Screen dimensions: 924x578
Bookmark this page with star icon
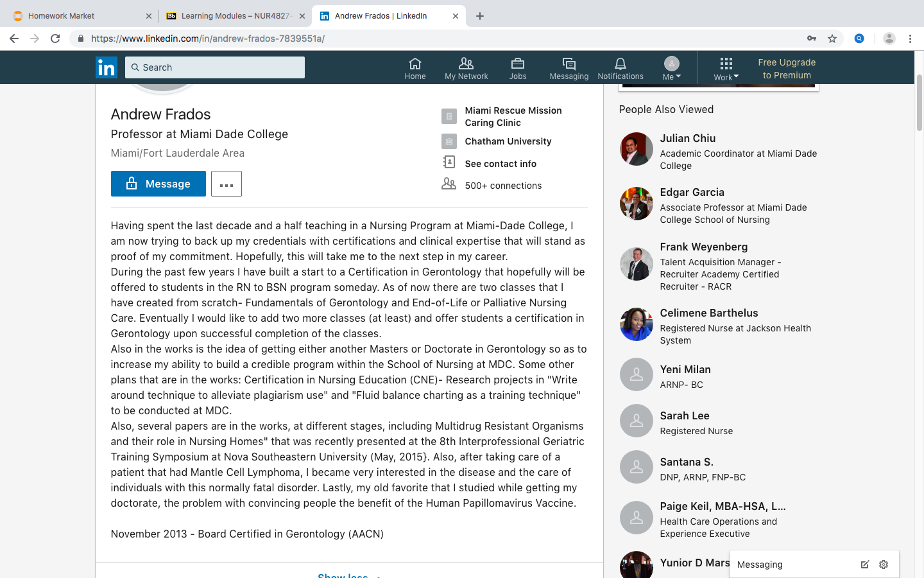[x=832, y=39]
